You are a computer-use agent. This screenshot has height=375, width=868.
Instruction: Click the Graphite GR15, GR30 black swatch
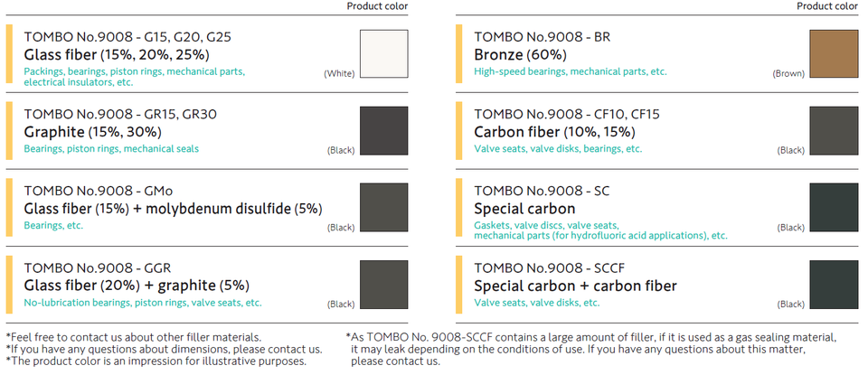[x=384, y=131]
